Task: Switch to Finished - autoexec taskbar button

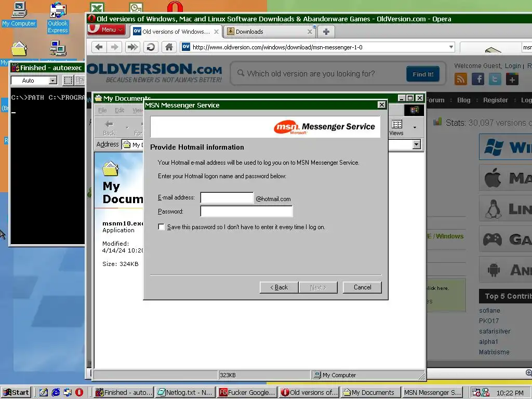Action: click(124, 393)
